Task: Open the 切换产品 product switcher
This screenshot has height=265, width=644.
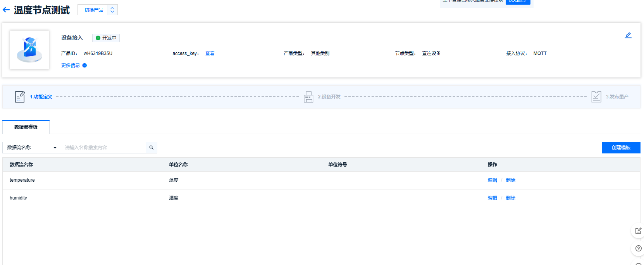Action: (x=98, y=10)
